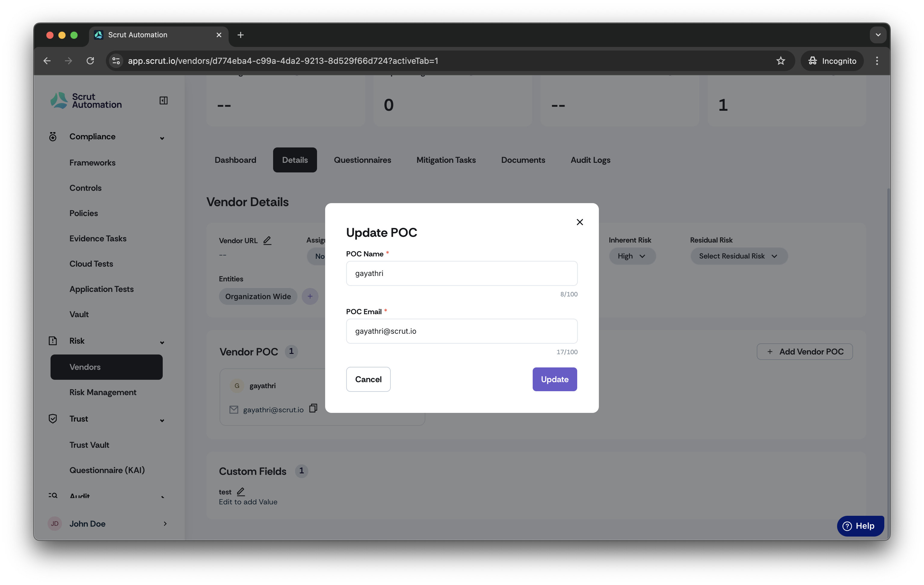The height and width of the screenshot is (585, 924).
Task: Switch to the Audit Logs tab
Action: [590, 160]
